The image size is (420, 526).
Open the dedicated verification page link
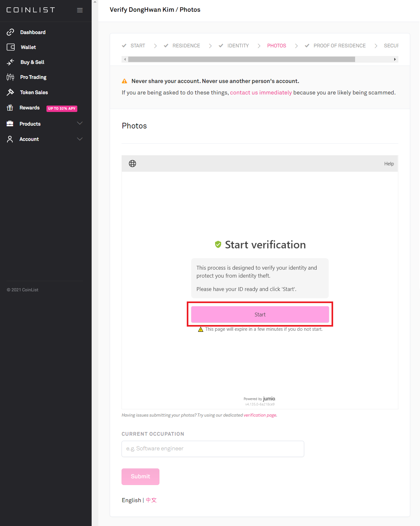point(260,415)
